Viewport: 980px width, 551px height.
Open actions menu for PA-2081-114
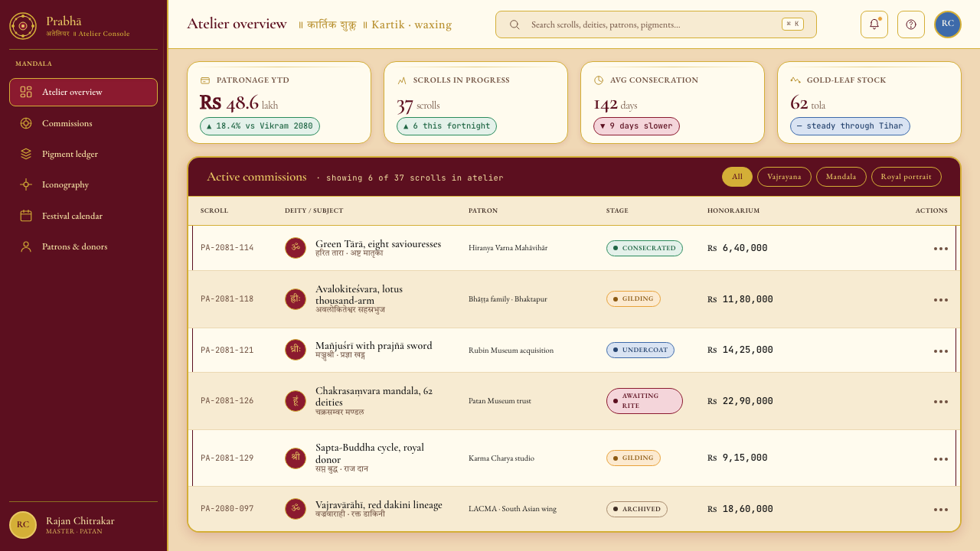[941, 248]
